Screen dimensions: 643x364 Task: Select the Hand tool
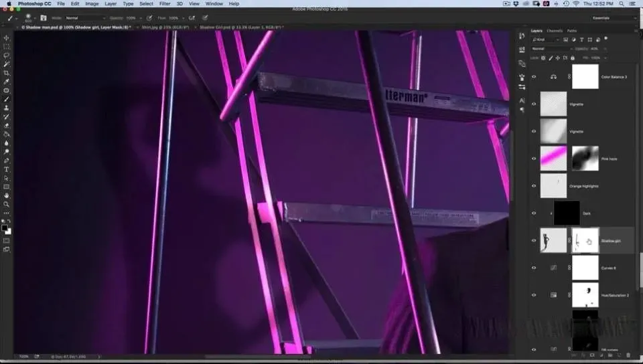coord(7,195)
